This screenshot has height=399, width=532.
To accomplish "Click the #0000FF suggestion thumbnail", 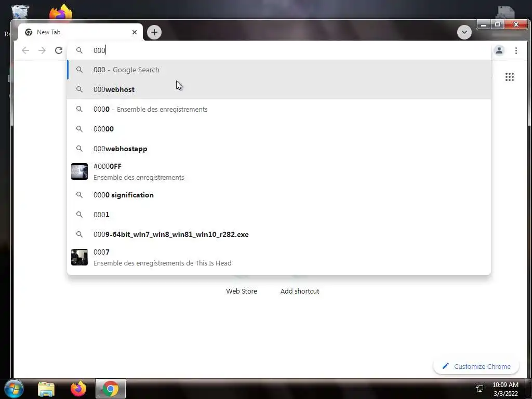I will [79, 171].
